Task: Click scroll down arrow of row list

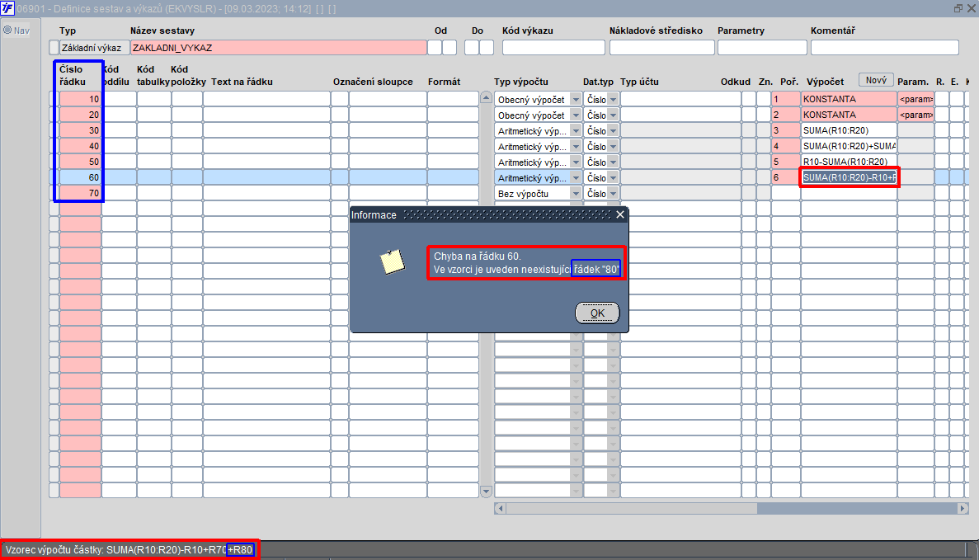Action: coord(487,492)
